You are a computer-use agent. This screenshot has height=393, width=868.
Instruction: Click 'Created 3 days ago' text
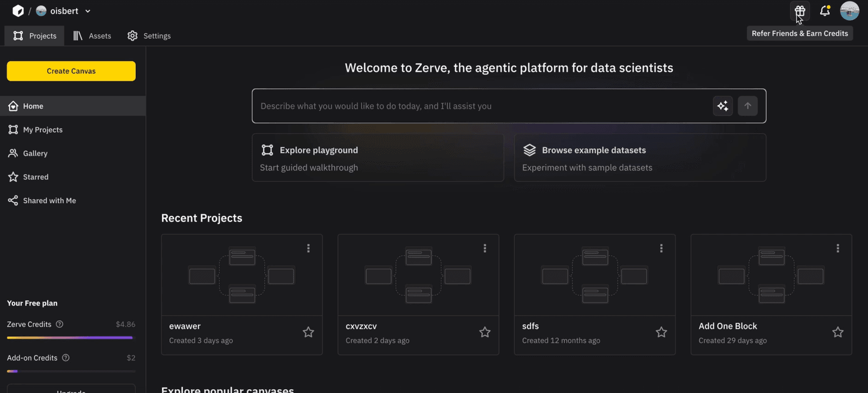201,340
